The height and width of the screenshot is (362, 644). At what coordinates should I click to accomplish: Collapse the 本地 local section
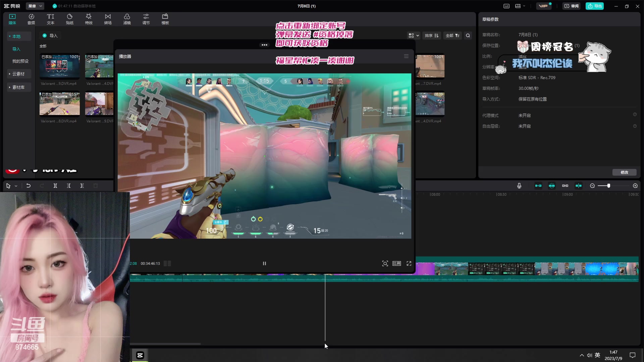coord(19,36)
